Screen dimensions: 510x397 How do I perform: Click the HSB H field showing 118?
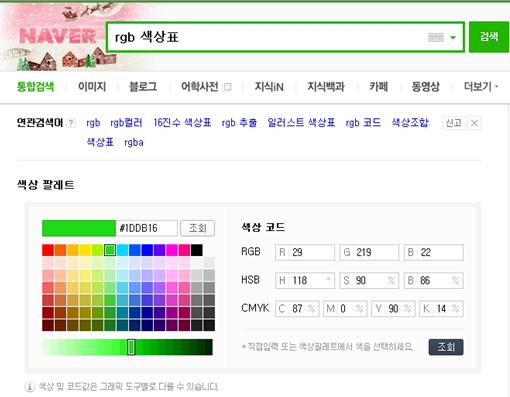[x=305, y=280]
